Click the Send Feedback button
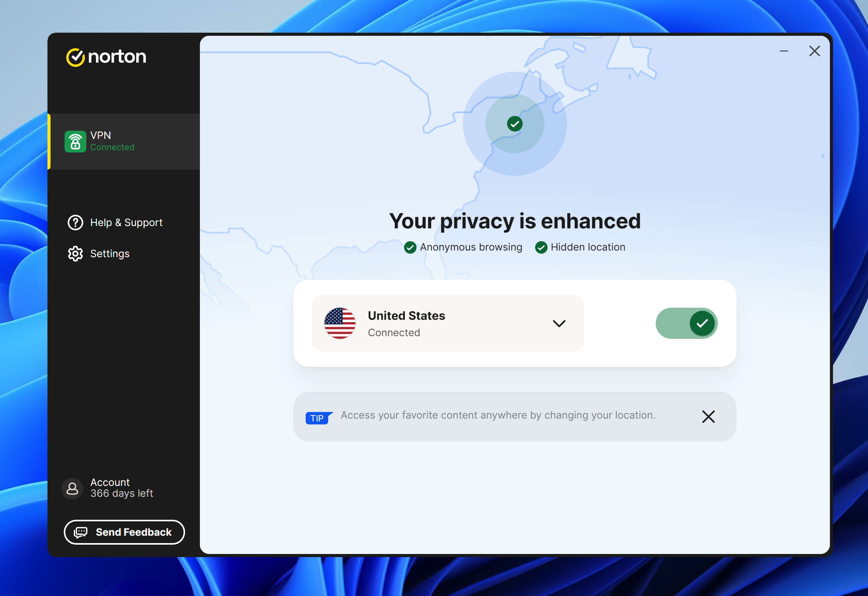The width and height of the screenshot is (868, 596). (x=125, y=532)
